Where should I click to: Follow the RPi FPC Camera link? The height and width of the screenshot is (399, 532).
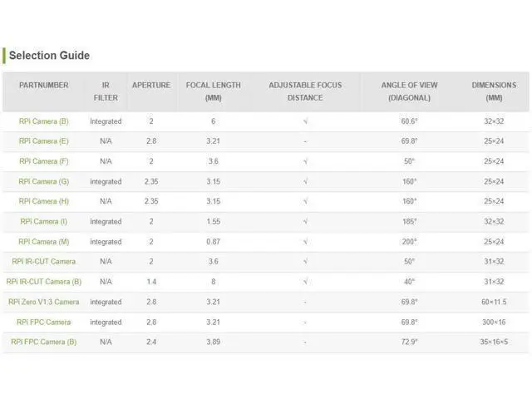pos(44,322)
